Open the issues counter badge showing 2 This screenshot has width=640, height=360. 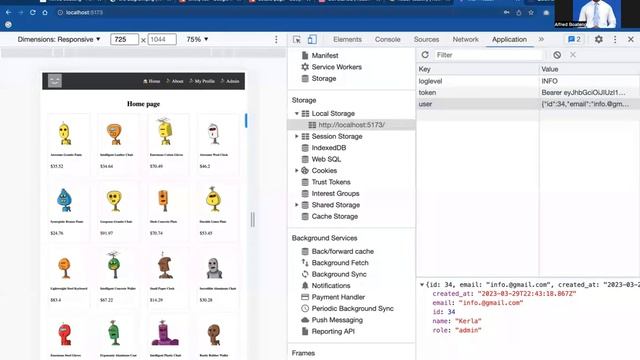[x=574, y=40]
